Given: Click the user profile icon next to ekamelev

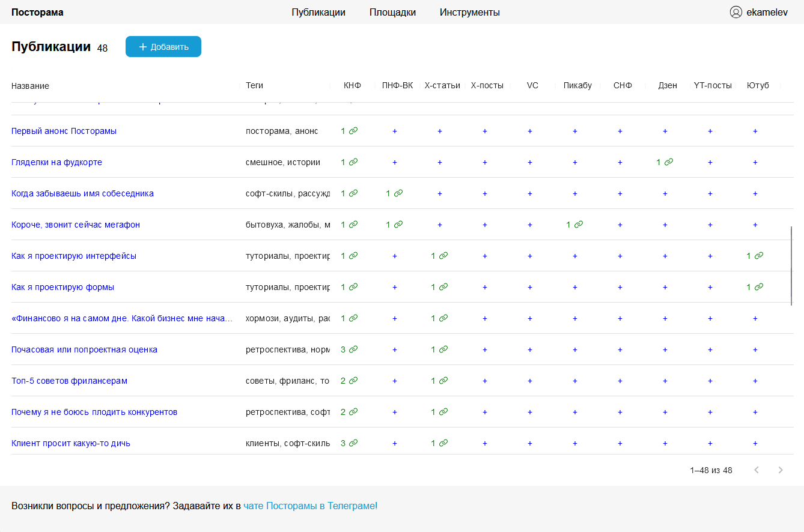Looking at the screenshot, I should coord(735,12).
